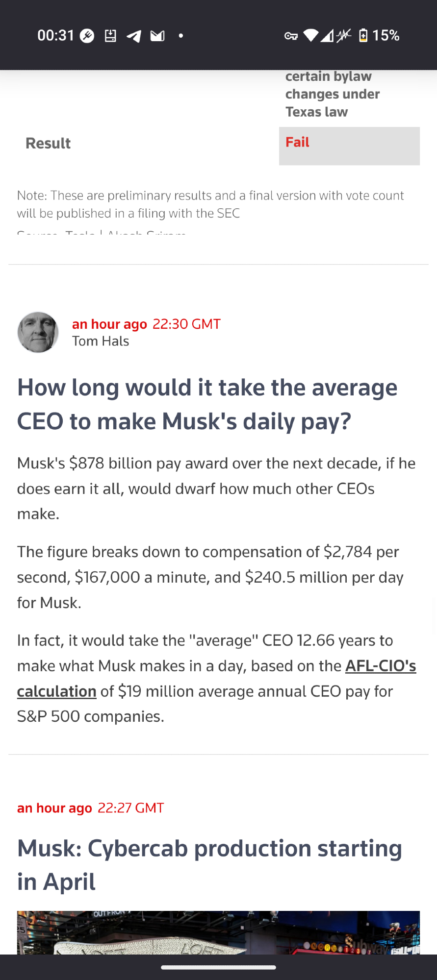Image resolution: width=437 pixels, height=980 pixels.
Task: Tap the 22:27 GMT timestamp
Action: tap(130, 808)
